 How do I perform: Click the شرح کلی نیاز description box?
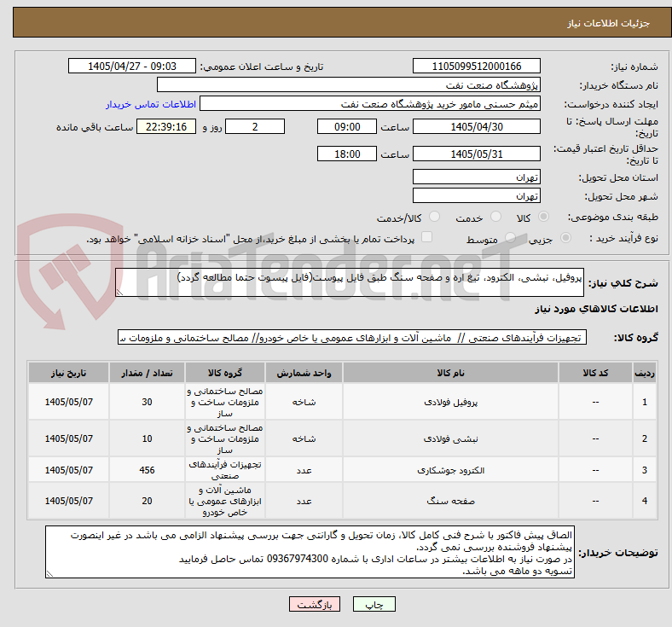tap(350, 282)
